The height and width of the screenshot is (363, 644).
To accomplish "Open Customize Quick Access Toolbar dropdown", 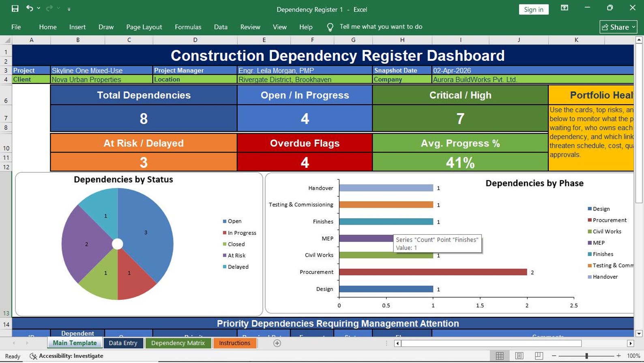I will [x=69, y=9].
